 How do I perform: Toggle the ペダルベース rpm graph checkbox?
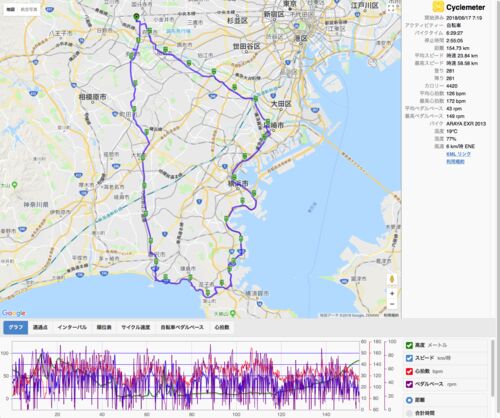click(409, 384)
